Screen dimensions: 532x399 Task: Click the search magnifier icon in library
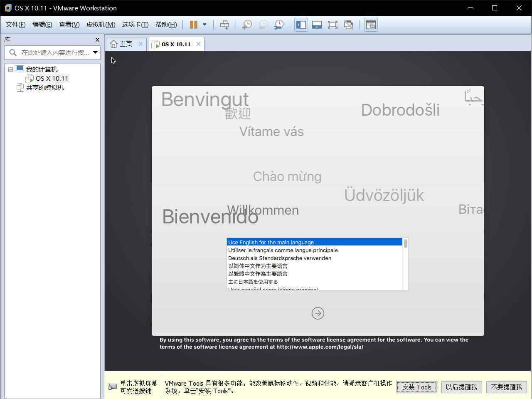13,52
